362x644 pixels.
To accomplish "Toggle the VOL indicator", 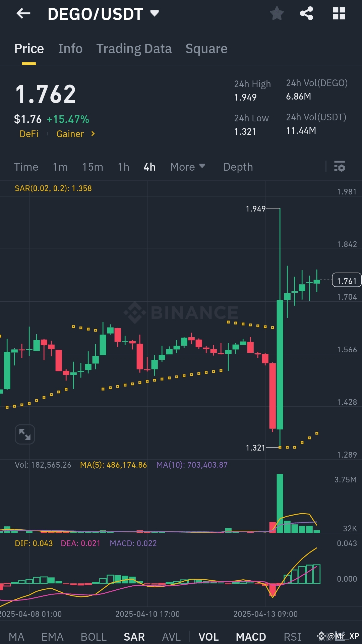I will 209,636.
